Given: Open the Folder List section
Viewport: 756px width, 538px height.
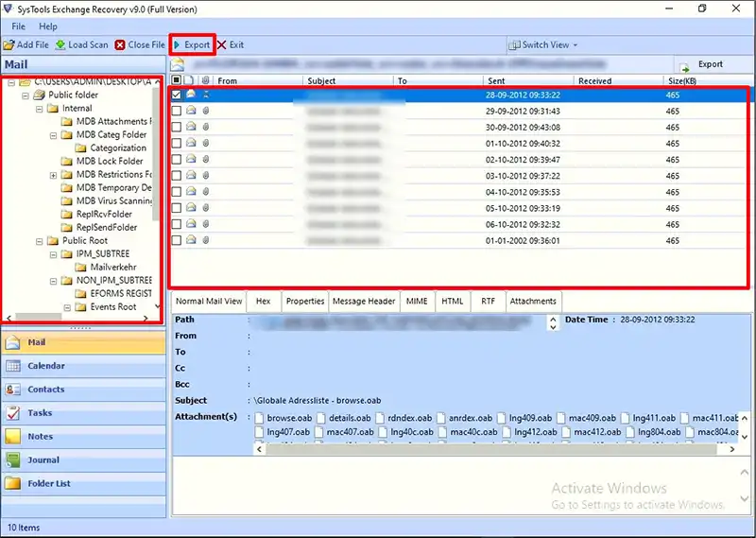Looking at the screenshot, I should (83, 483).
